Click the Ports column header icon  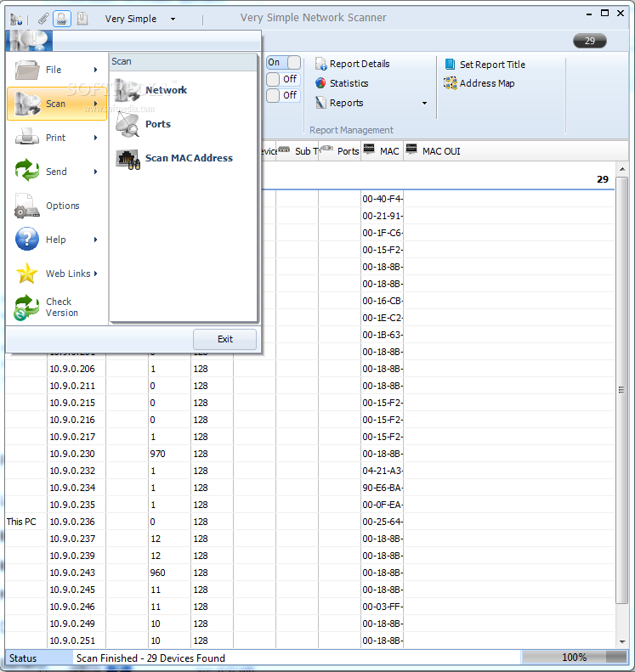[326, 149]
